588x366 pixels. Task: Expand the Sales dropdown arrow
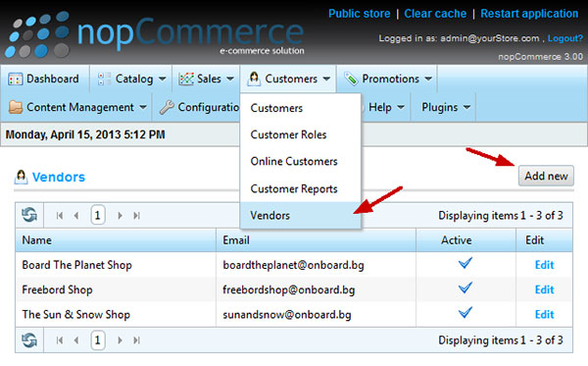tap(230, 78)
